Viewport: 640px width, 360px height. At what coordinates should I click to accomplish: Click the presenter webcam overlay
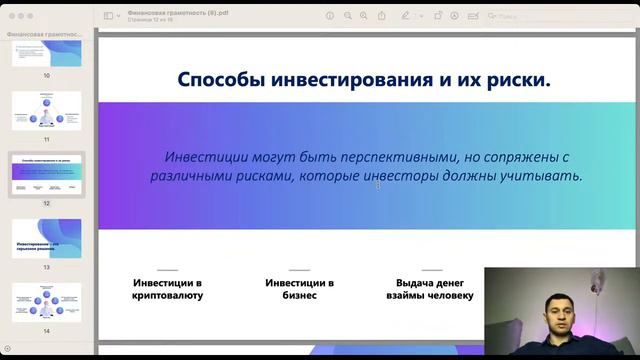(562, 311)
